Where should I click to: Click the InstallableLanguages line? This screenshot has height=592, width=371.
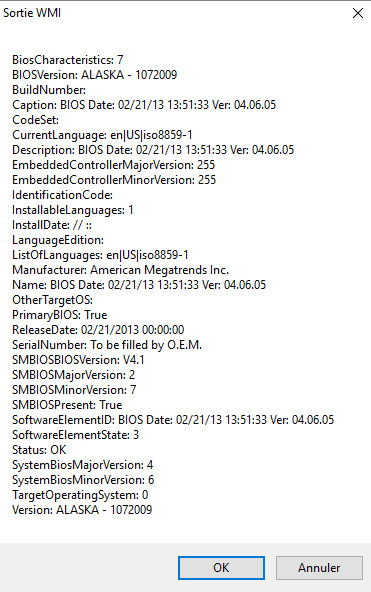click(72, 210)
